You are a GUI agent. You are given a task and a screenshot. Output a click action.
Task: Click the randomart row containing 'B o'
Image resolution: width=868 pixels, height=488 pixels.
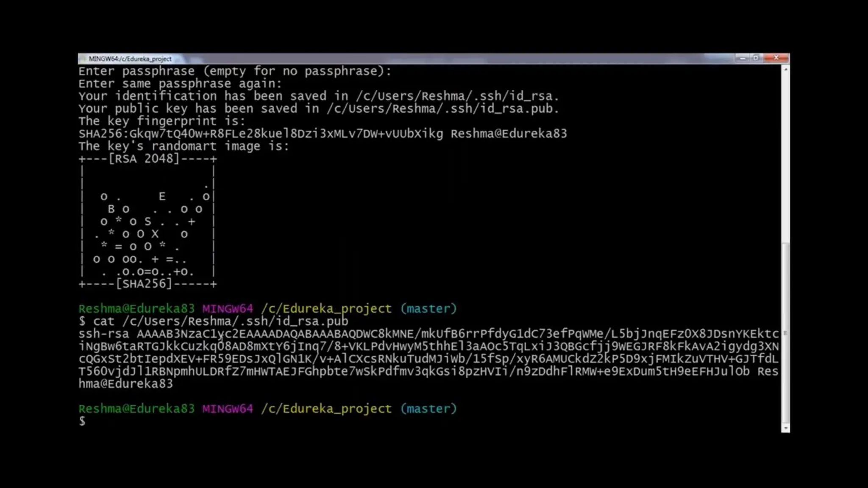coord(147,209)
